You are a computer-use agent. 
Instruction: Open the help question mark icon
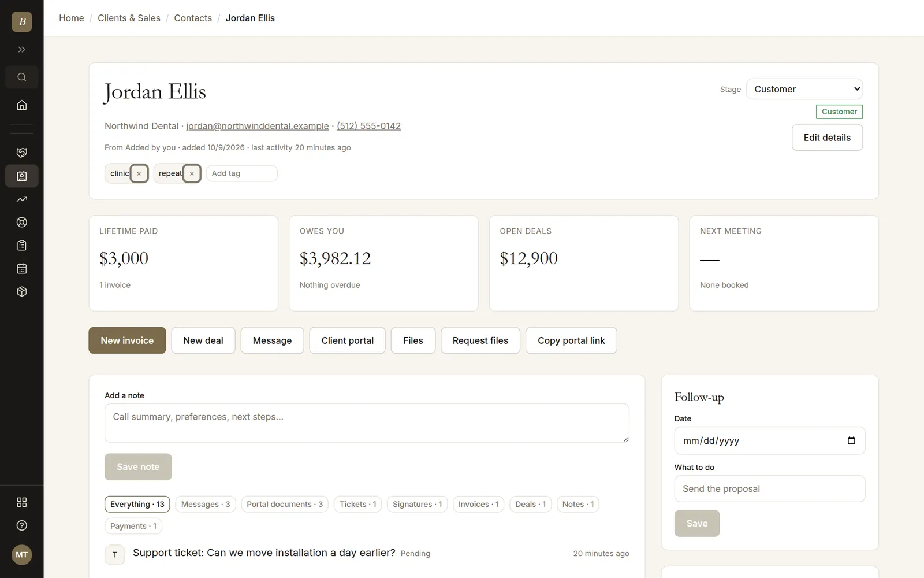coord(22,525)
